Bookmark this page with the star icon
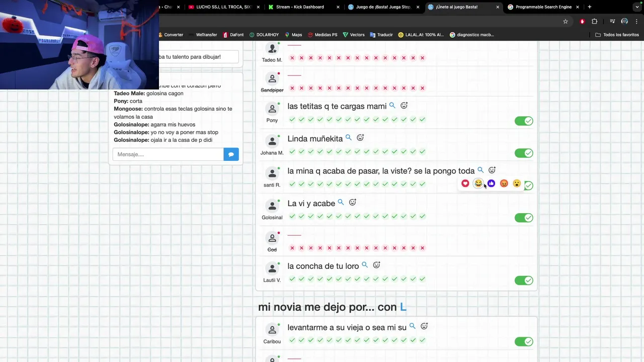 (x=566, y=21)
